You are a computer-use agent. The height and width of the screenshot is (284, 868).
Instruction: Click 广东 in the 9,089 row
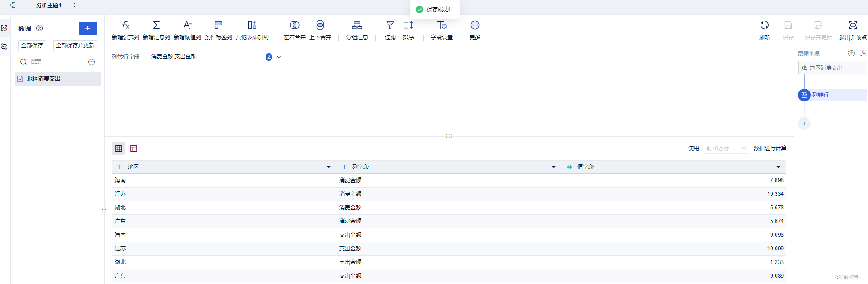point(120,276)
